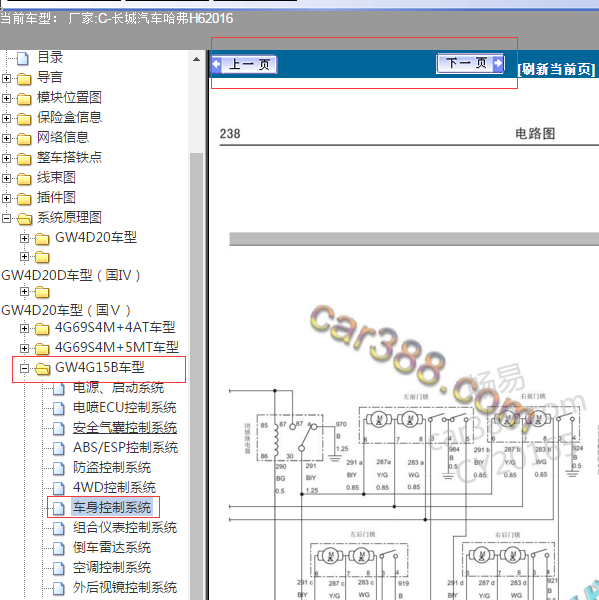The image size is (599, 600).
Task: Select the 网络信息 folder icon
Action: tap(24, 139)
